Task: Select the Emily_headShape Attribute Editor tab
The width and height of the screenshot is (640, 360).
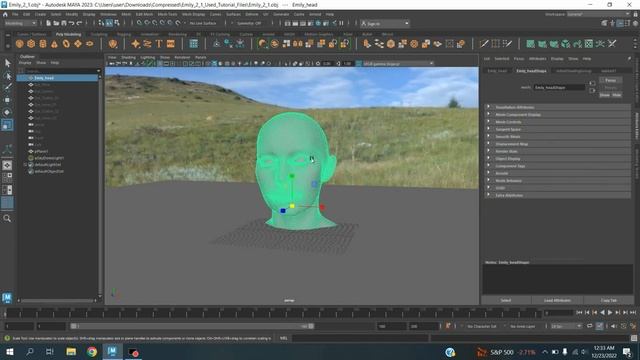Action: click(531, 71)
